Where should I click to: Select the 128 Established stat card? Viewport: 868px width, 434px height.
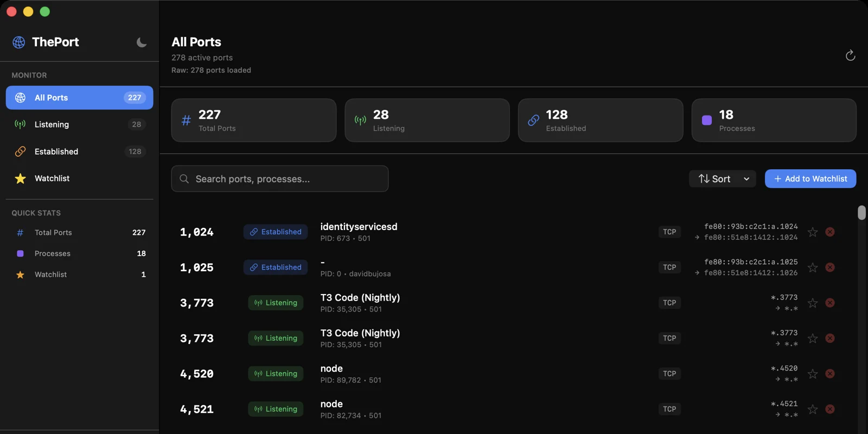[x=601, y=120]
